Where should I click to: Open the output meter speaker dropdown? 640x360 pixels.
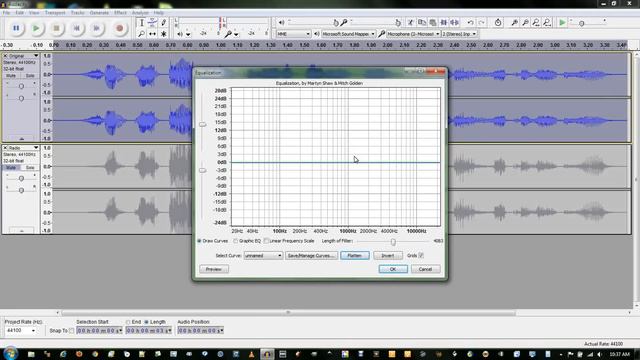point(188,34)
